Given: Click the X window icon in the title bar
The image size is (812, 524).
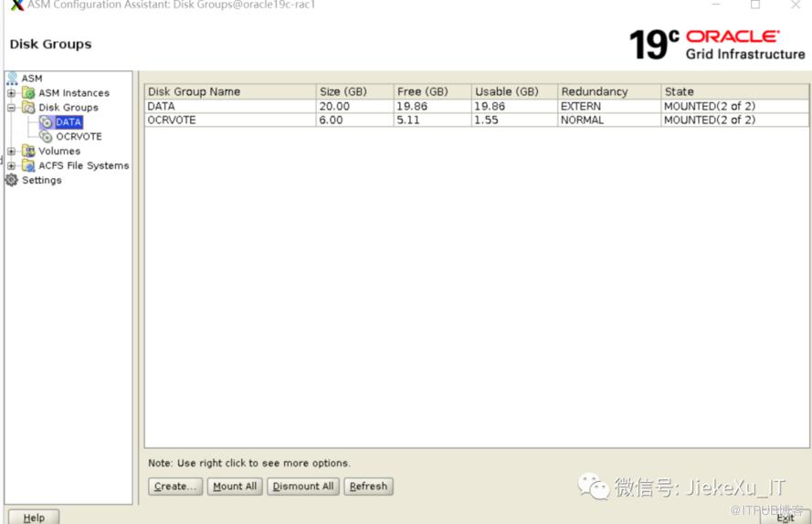Looking at the screenshot, I should click(17, 5).
